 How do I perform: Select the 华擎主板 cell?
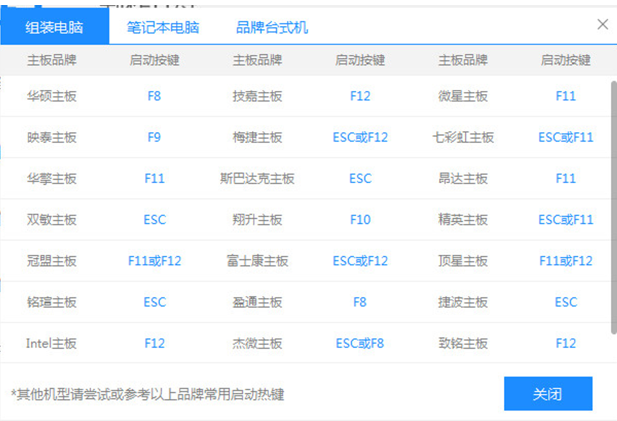52,179
